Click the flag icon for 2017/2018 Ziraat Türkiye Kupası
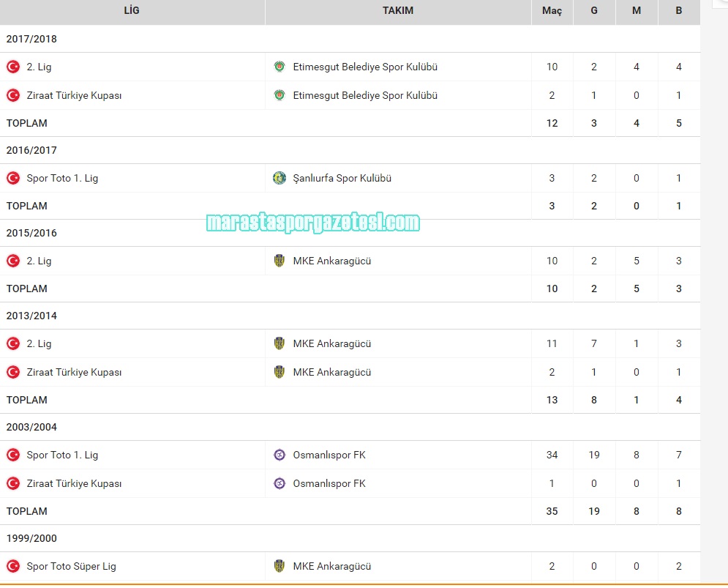The width and height of the screenshot is (728, 588). (13, 95)
